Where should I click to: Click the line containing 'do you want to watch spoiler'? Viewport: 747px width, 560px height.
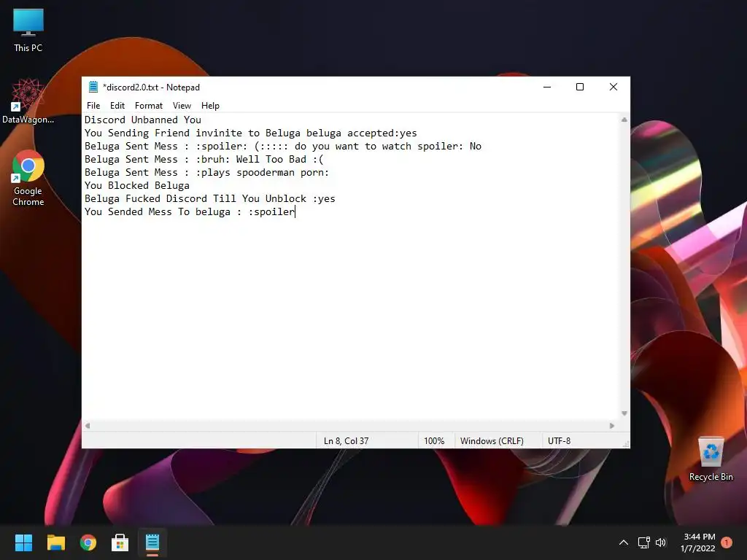(x=283, y=146)
